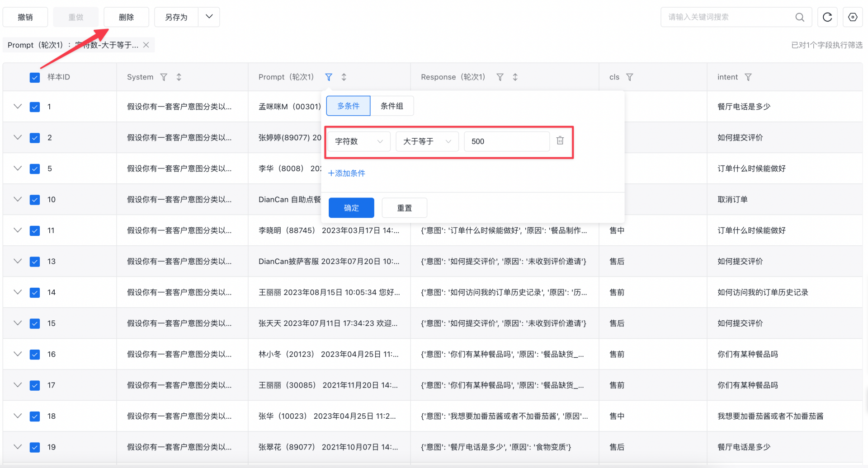Expand row with sample ID 18

[18, 416]
